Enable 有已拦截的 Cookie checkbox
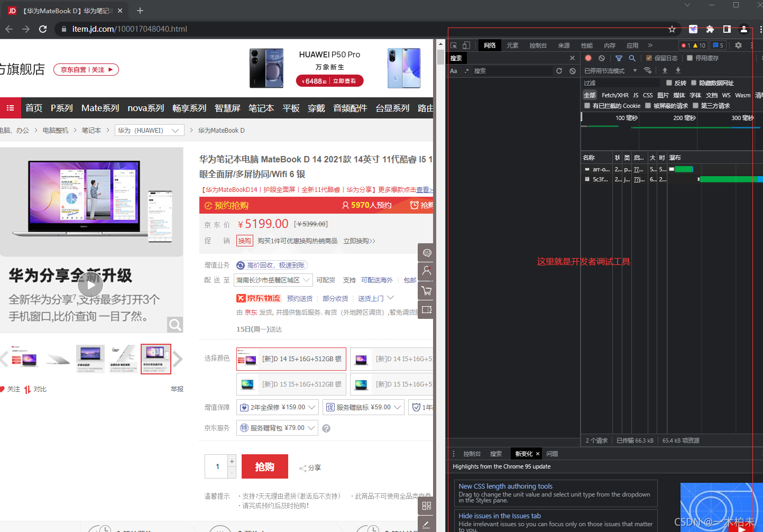 pyautogui.click(x=587, y=106)
